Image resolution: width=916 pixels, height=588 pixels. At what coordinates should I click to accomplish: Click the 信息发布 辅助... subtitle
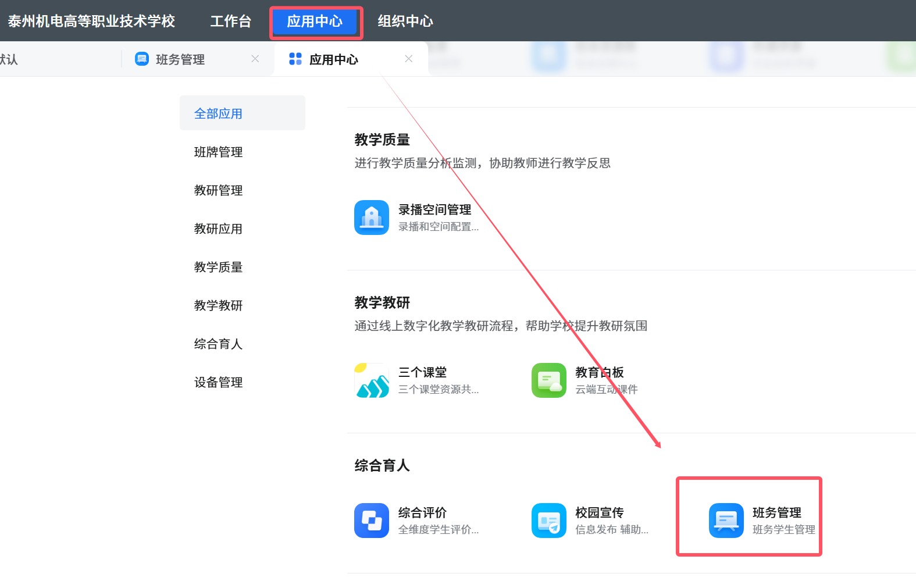click(x=612, y=529)
